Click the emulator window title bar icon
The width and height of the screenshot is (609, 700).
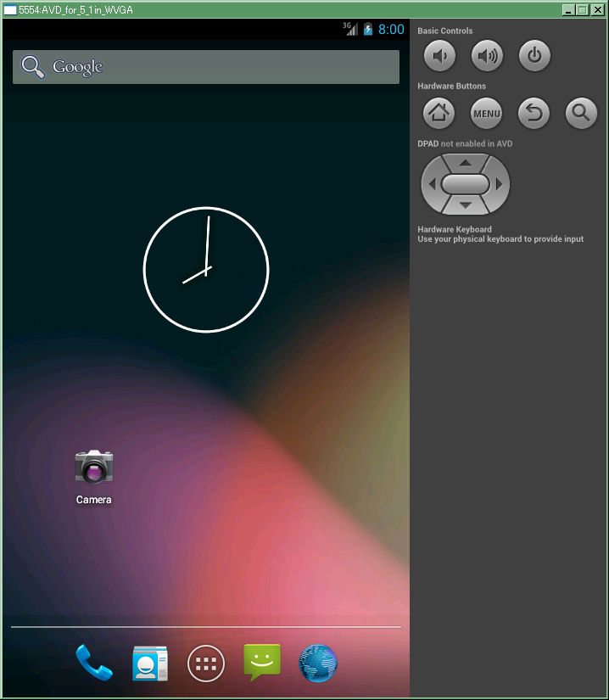tap(10, 10)
